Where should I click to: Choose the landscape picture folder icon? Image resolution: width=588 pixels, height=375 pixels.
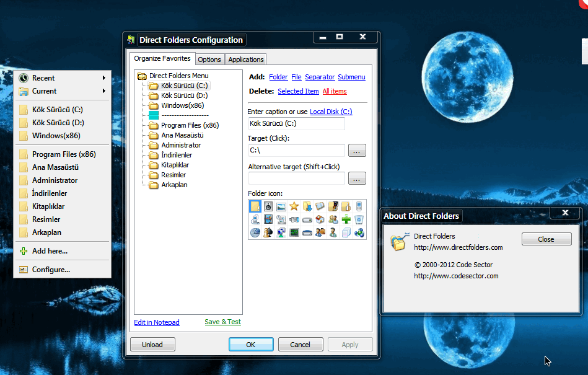pyautogui.click(x=281, y=206)
